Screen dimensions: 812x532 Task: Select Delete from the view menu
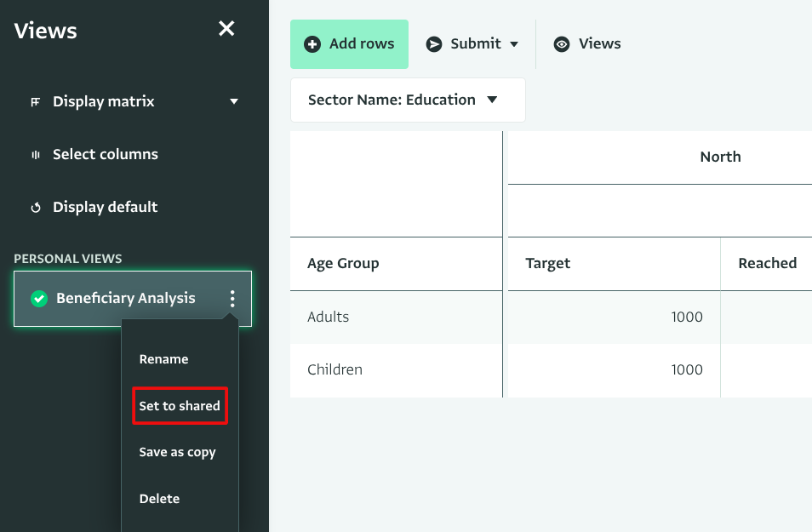tap(159, 499)
